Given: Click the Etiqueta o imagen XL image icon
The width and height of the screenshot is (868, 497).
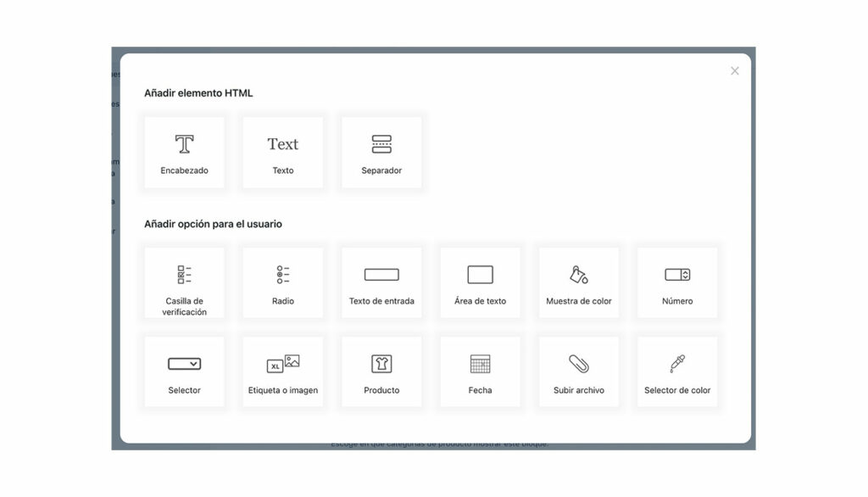Looking at the screenshot, I should click(282, 363).
